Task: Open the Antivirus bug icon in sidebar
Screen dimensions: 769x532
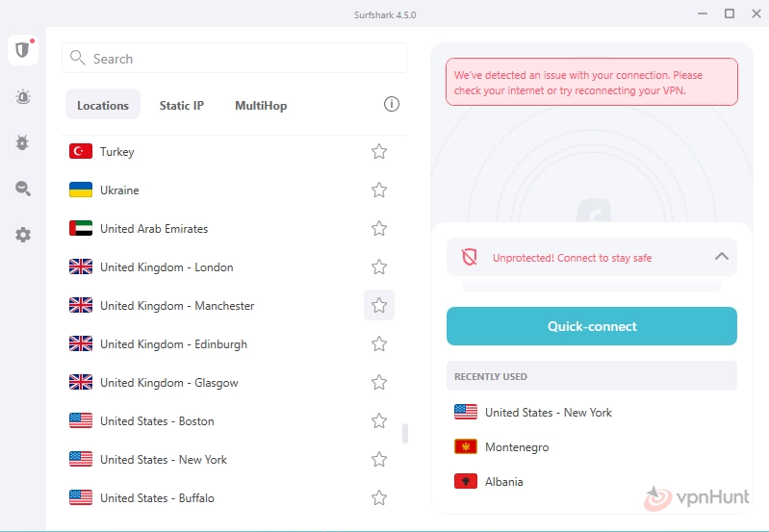Action: [x=22, y=142]
